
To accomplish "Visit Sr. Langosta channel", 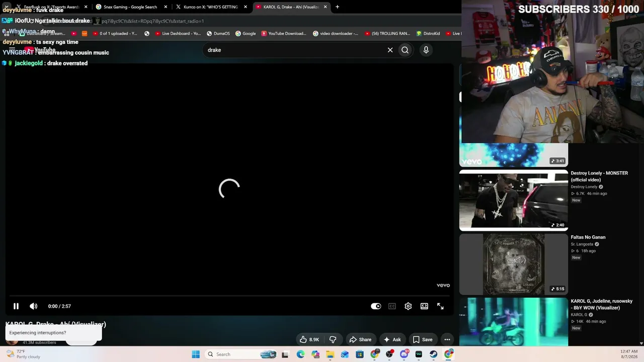I will click(582, 244).
